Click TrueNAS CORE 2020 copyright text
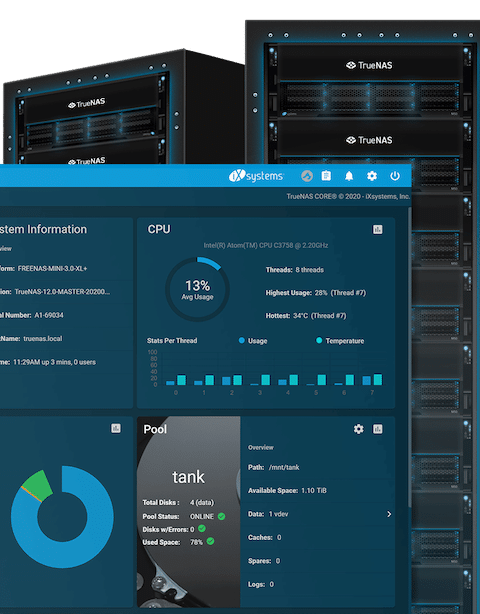Image resolution: width=480 pixels, height=614 pixels. pos(348,196)
